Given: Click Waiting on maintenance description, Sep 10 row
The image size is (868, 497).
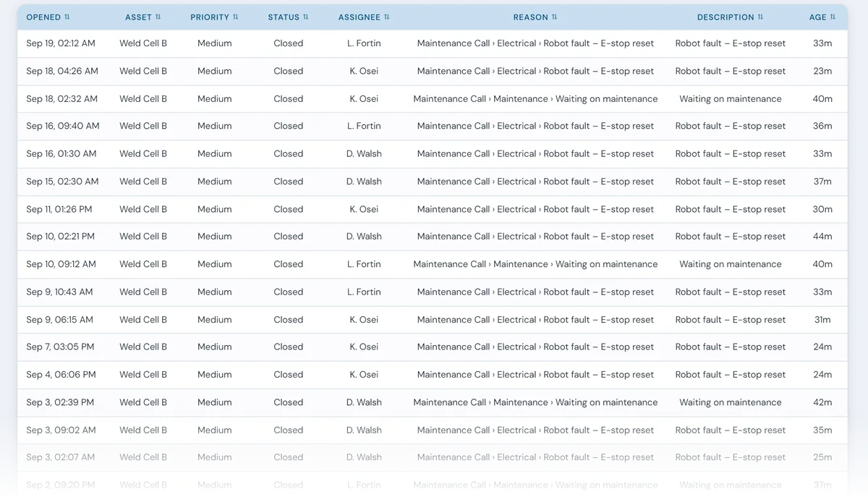Looking at the screenshot, I should (731, 264).
